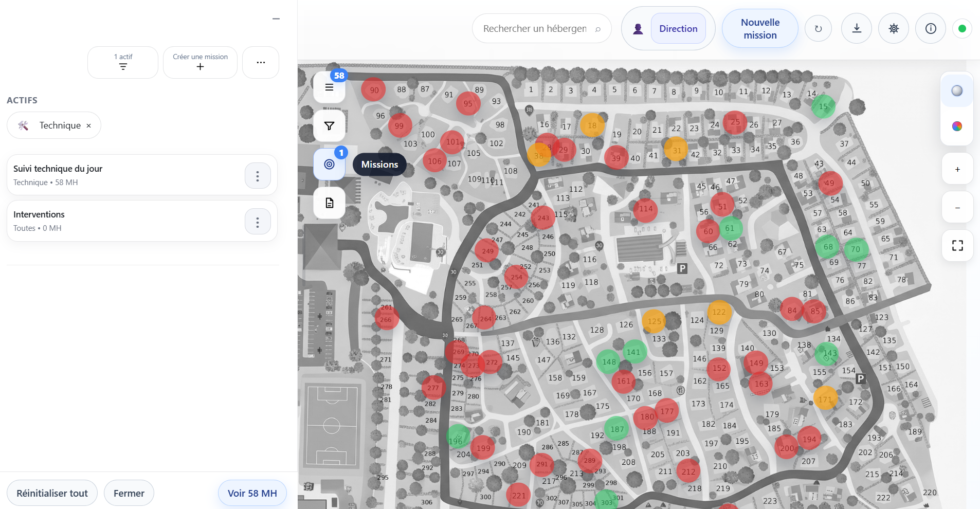Click Réinitialiser tout button

(52, 493)
